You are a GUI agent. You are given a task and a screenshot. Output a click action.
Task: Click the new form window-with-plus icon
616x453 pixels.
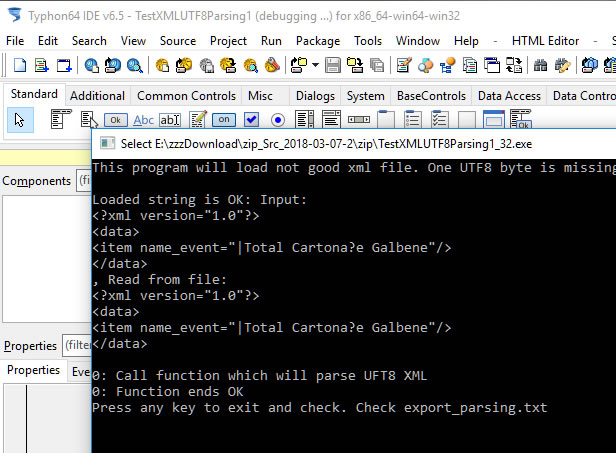[x=64, y=65]
